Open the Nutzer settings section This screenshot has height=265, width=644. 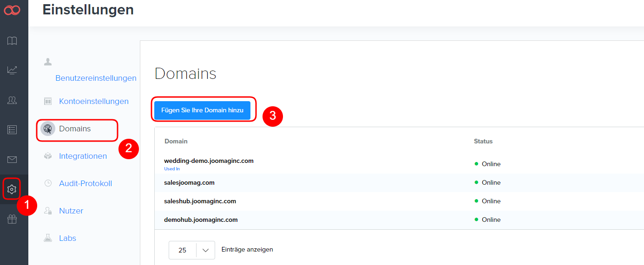[x=71, y=211]
